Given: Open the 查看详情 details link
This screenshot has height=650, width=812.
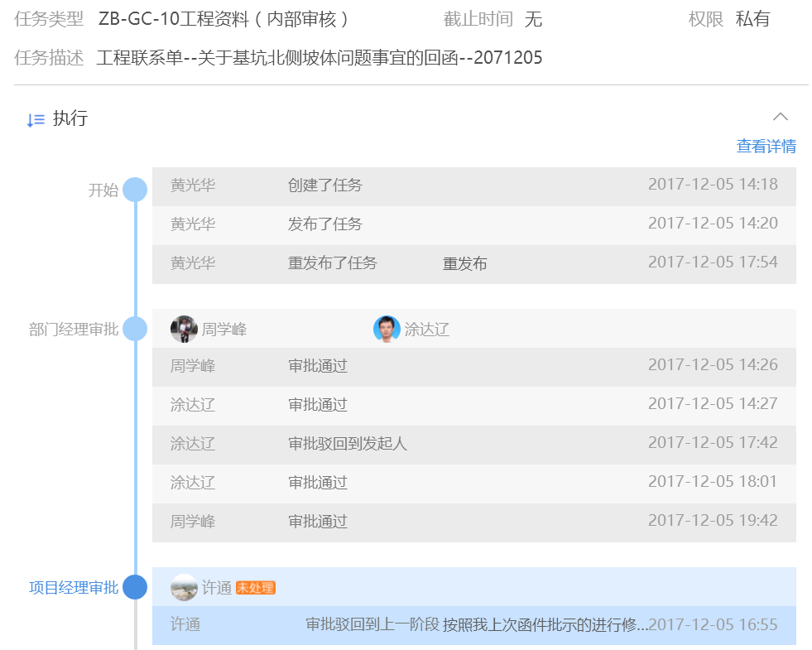Looking at the screenshot, I should pos(765,146).
